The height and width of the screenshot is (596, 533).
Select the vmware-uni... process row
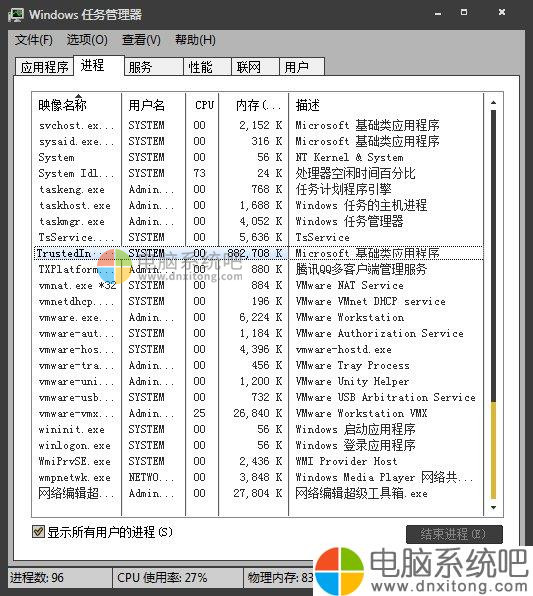258,381
